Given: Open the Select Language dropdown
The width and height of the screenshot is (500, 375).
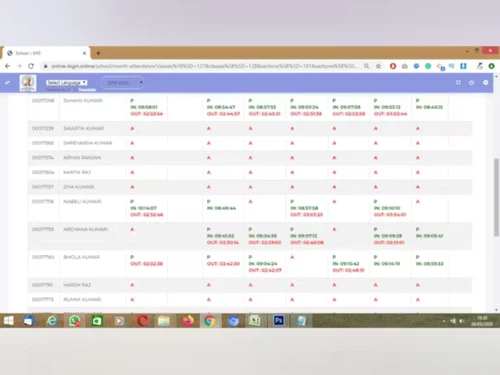Looking at the screenshot, I should point(67,82).
